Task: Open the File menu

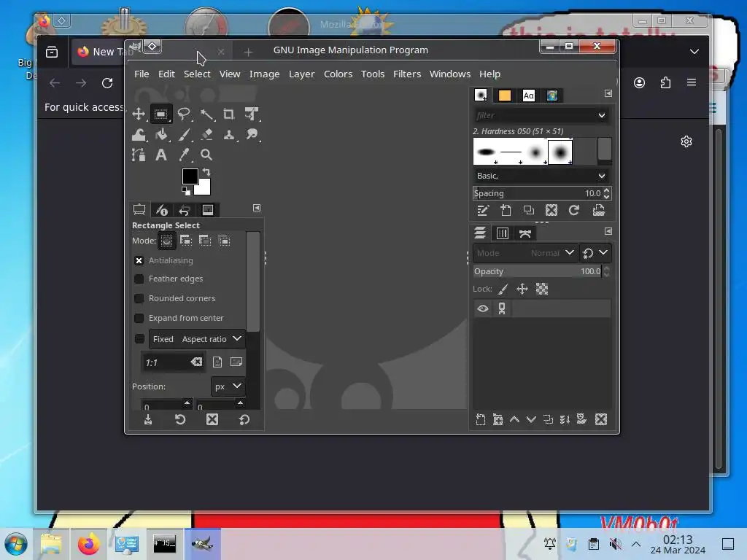Action: click(x=142, y=74)
